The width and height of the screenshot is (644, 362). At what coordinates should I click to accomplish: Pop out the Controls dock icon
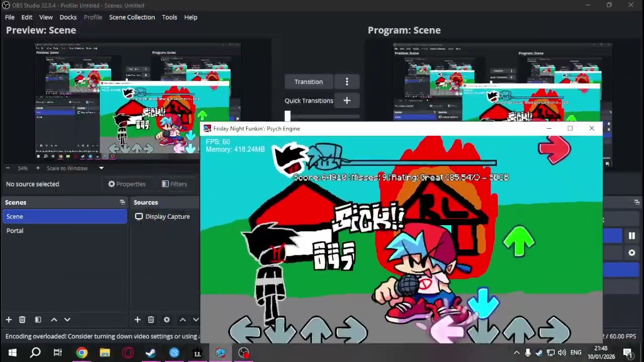[x=637, y=202]
